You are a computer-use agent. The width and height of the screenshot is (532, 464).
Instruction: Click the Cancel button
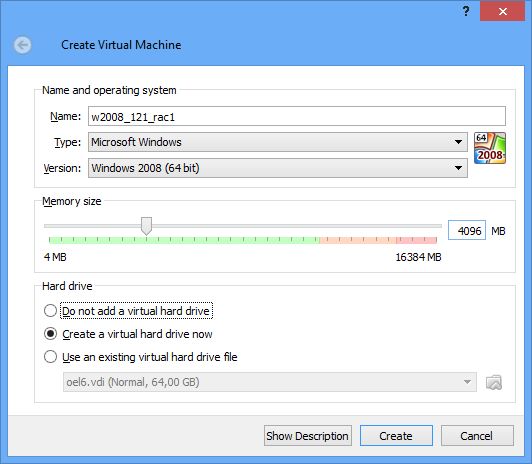click(x=477, y=436)
